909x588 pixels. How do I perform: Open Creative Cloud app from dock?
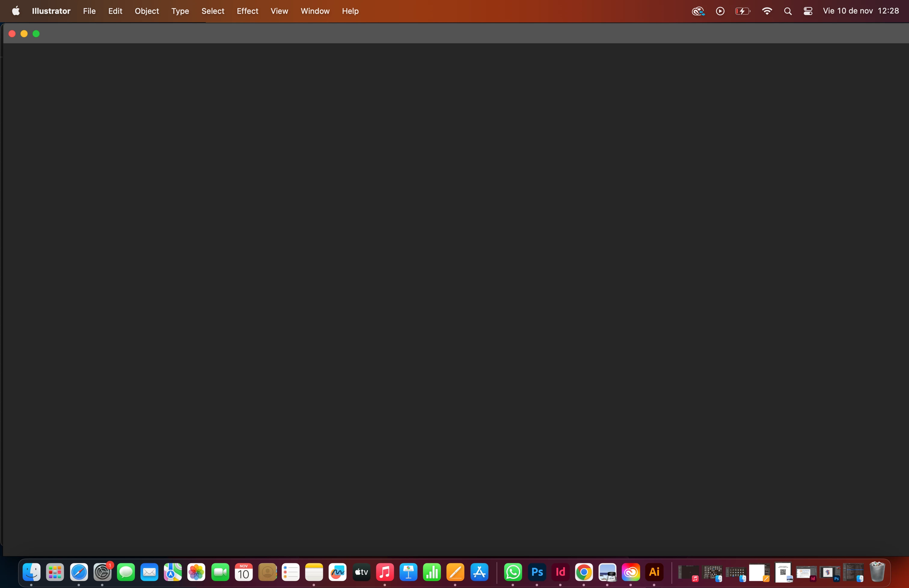click(x=631, y=572)
